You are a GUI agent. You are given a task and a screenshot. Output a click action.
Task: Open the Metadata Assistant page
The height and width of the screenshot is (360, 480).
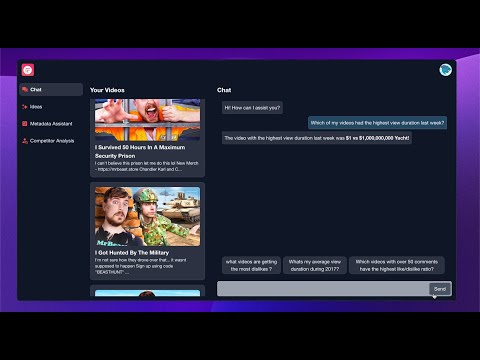point(51,124)
